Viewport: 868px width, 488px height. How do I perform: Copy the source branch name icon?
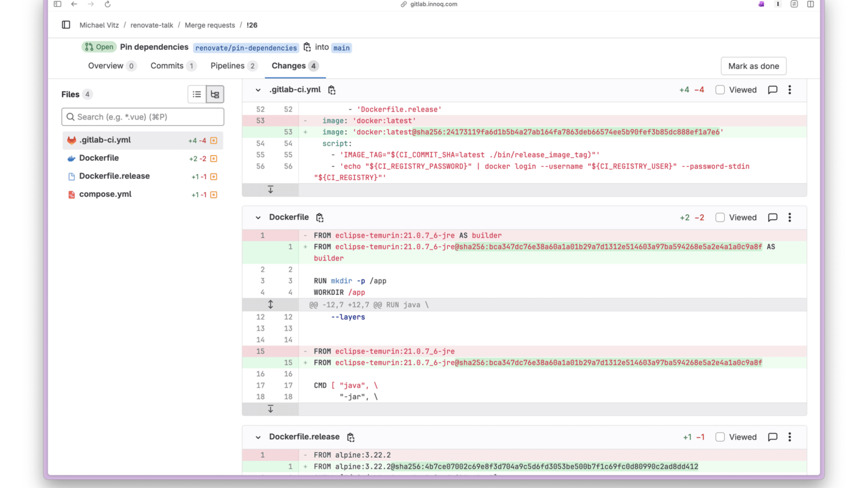(x=307, y=47)
